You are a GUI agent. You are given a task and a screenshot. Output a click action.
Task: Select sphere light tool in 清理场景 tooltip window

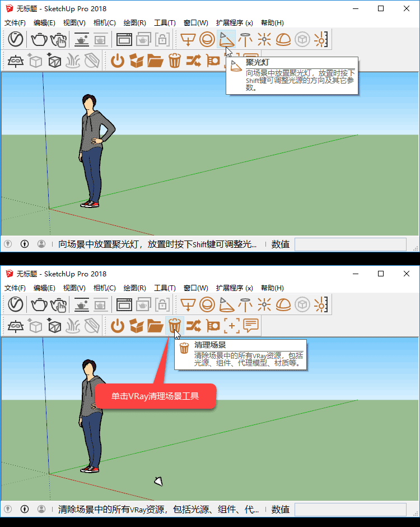click(207, 304)
